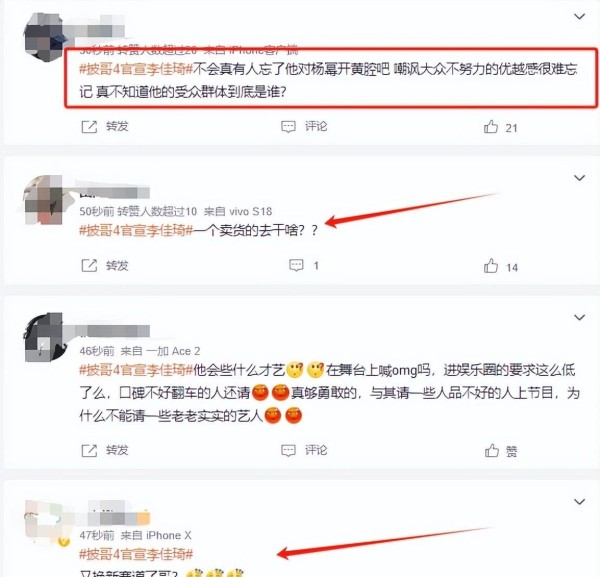
Task: Like the post with 14 likes
Action: [501, 267]
